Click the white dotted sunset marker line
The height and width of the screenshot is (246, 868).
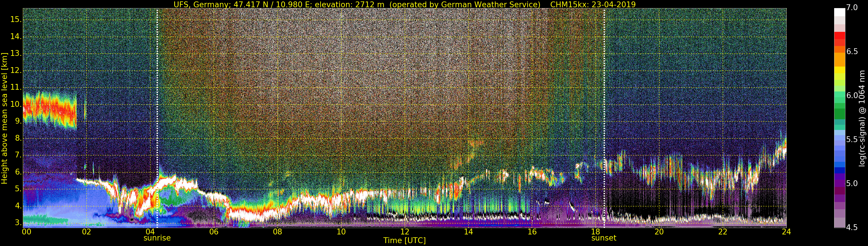pyautogui.click(x=604, y=118)
